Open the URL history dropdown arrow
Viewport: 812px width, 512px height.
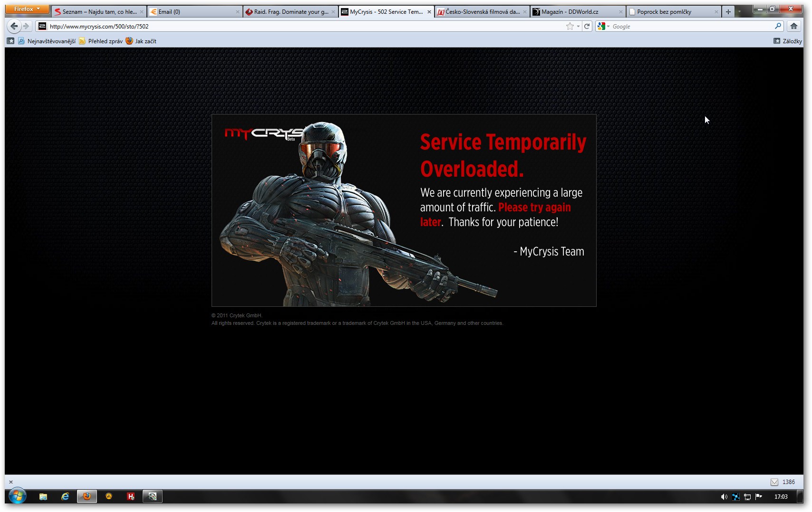pyautogui.click(x=578, y=27)
